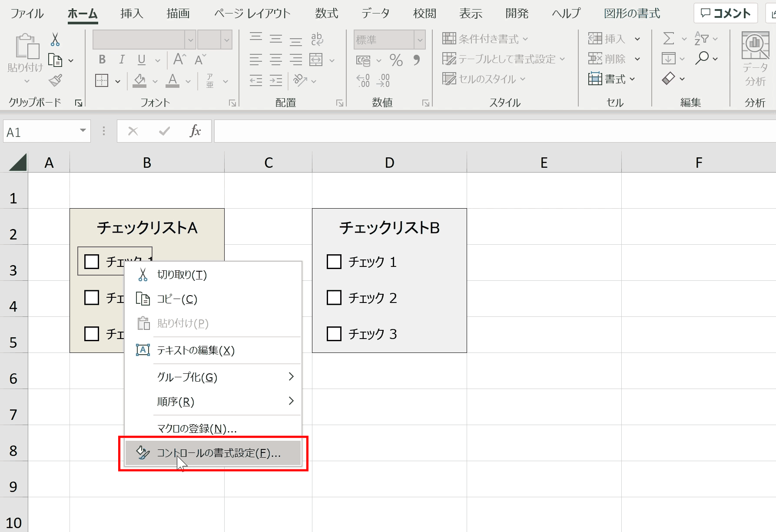Apply percent style number format
Image resolution: width=776 pixels, height=532 pixels.
(396, 60)
